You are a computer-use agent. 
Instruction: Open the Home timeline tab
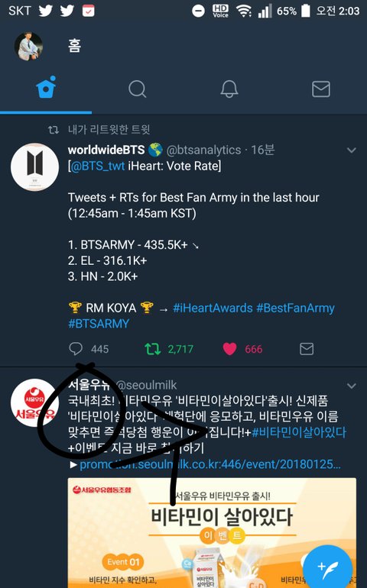pos(46,88)
